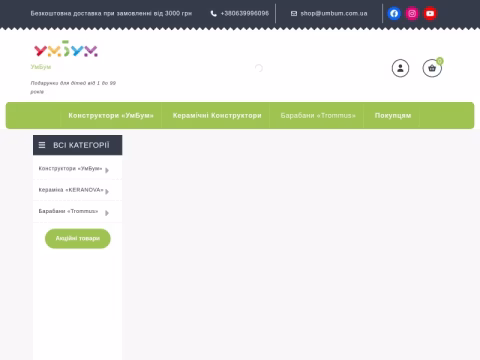The height and width of the screenshot is (360, 480).
Task: Click the hamburger icon in ВСІ КАТЕГОРІЇ
Action: point(42,145)
